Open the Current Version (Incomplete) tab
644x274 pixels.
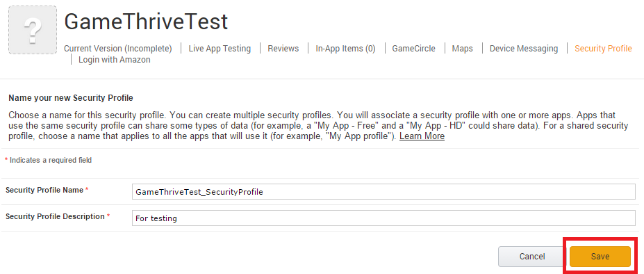[x=118, y=49]
